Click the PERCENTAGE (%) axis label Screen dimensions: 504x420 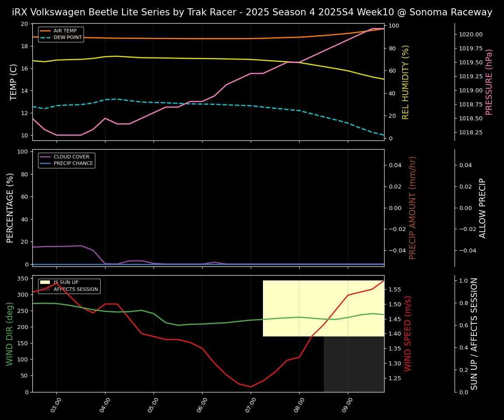[x=10, y=207]
